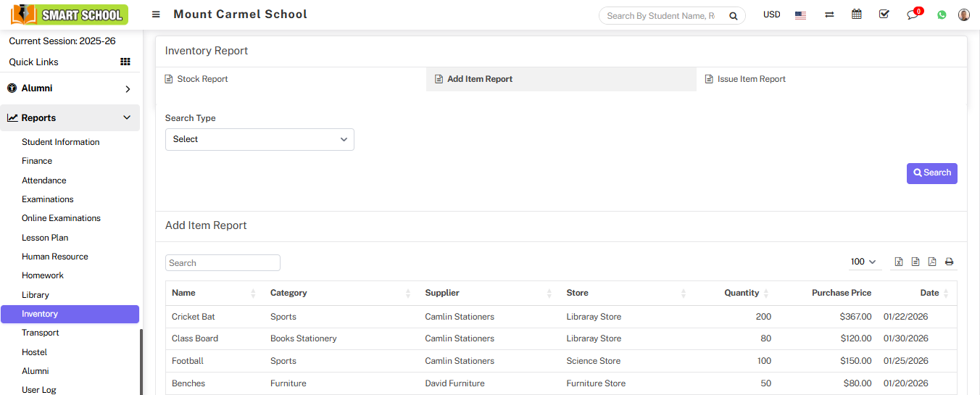
Task: Click the hamburger sidebar toggle icon
Action: 156,14
